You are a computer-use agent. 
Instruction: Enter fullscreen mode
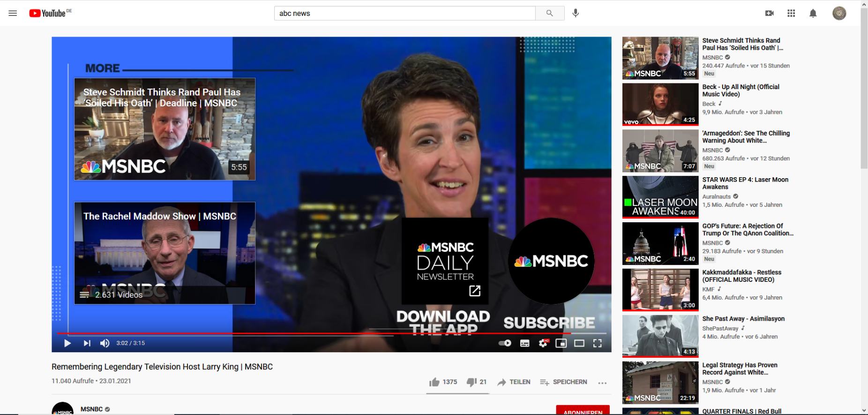[x=598, y=343]
